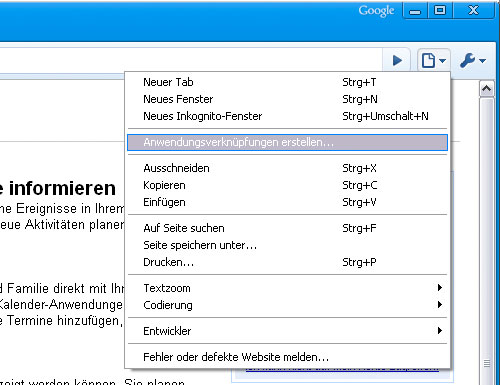This screenshot has width=500, height=385.
Task: Click the address bar field
Action: point(190,61)
